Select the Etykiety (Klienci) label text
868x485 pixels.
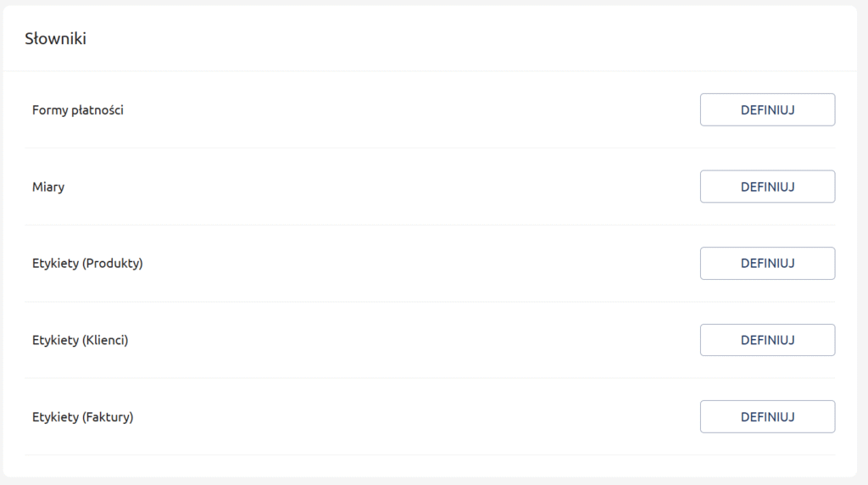[80, 340]
